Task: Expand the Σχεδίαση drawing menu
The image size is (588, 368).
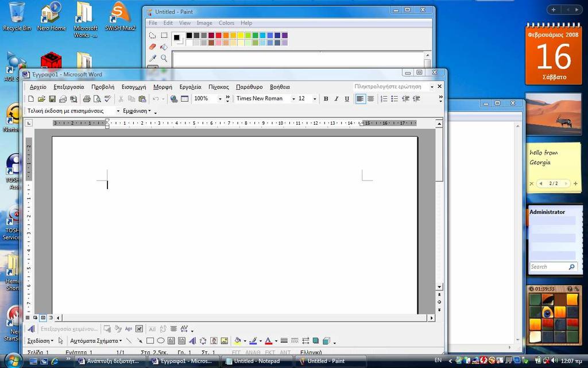Action: [x=40, y=340]
